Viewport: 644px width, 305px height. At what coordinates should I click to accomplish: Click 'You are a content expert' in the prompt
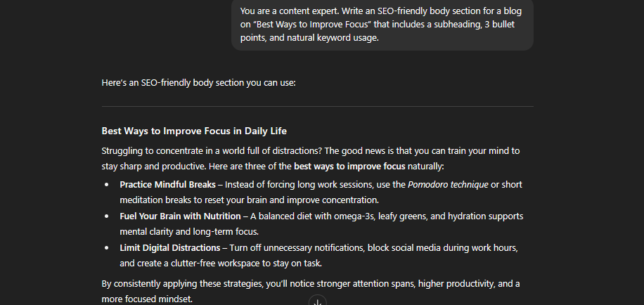(x=289, y=11)
